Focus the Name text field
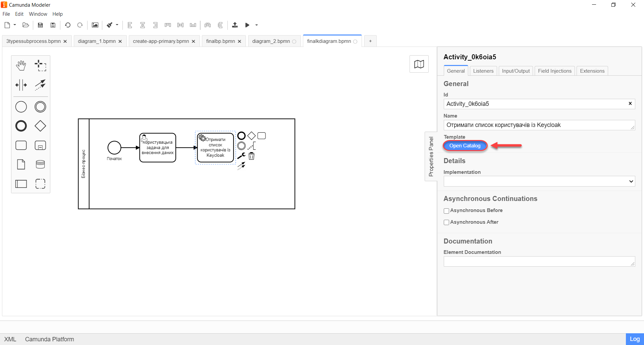Viewport: 644px width, 345px height. (539, 125)
